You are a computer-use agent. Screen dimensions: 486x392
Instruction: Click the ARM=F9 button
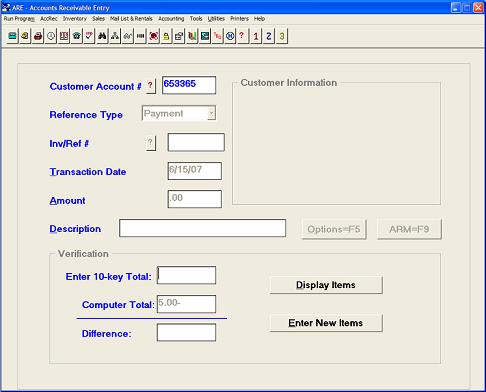(x=409, y=229)
